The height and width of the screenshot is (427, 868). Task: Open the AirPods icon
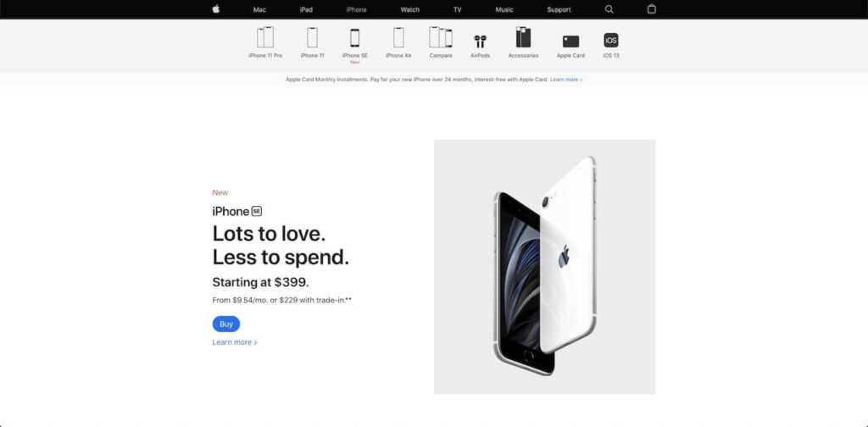click(480, 42)
